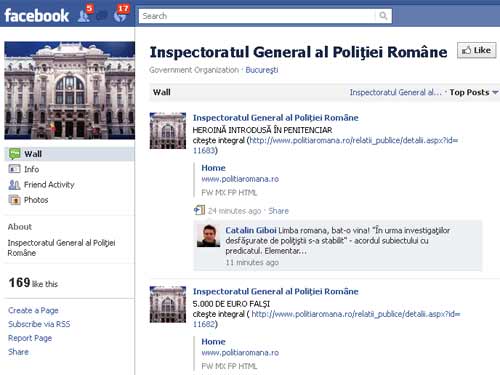
Task: Open author name on HEROINĂ post
Action: click(x=276, y=118)
